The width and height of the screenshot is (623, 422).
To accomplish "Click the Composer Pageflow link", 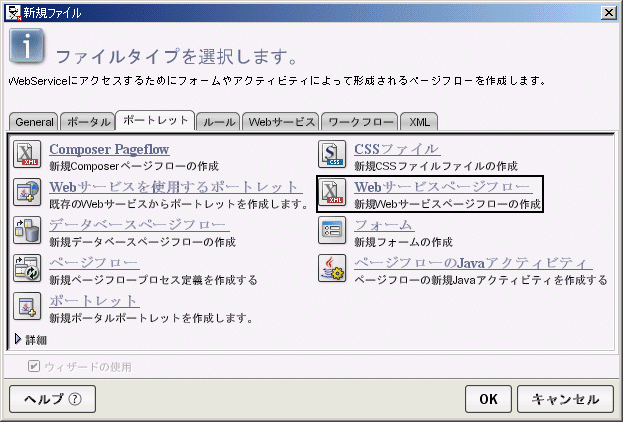I will [x=109, y=149].
